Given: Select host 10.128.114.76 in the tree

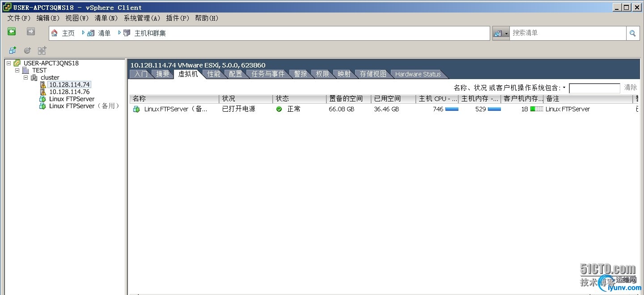Looking at the screenshot, I should click(x=69, y=92).
